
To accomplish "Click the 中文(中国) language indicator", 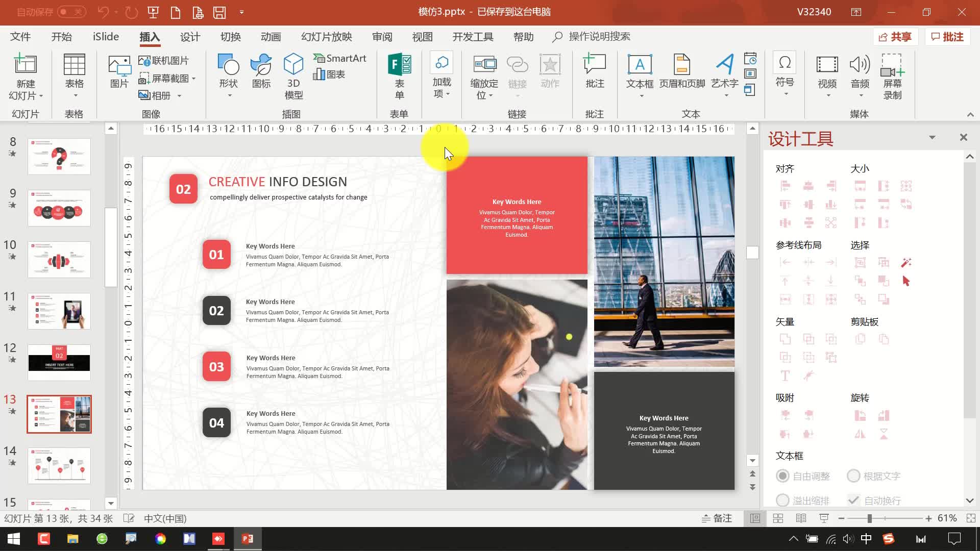I will click(x=165, y=518).
